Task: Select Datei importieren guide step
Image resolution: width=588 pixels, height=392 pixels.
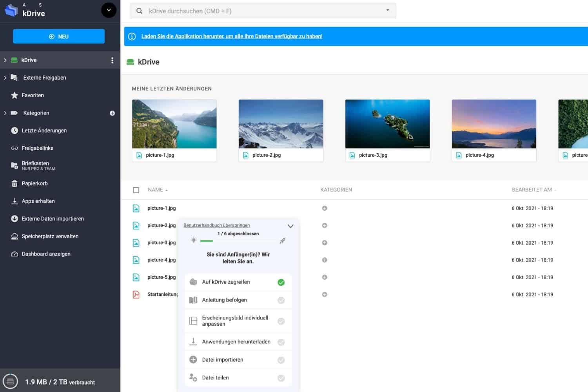Action: point(238,360)
